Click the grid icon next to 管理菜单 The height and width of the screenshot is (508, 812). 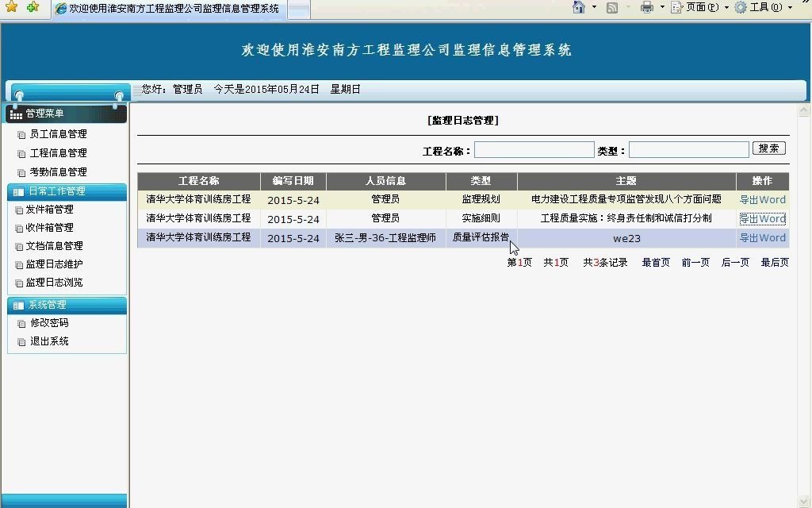tap(14, 114)
